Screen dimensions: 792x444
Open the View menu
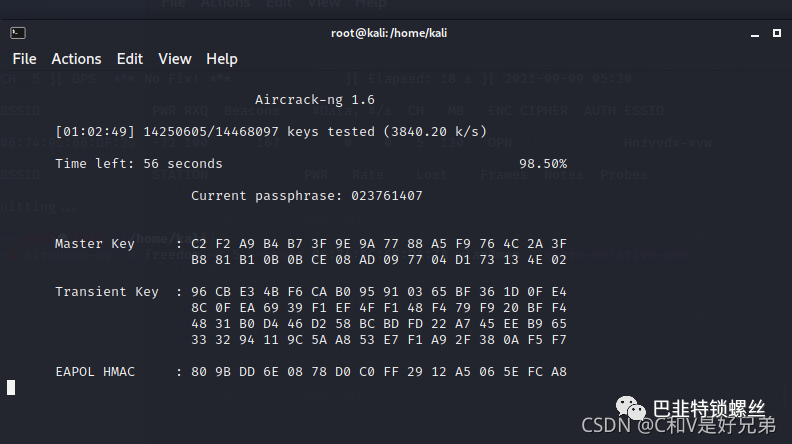pyautogui.click(x=175, y=59)
